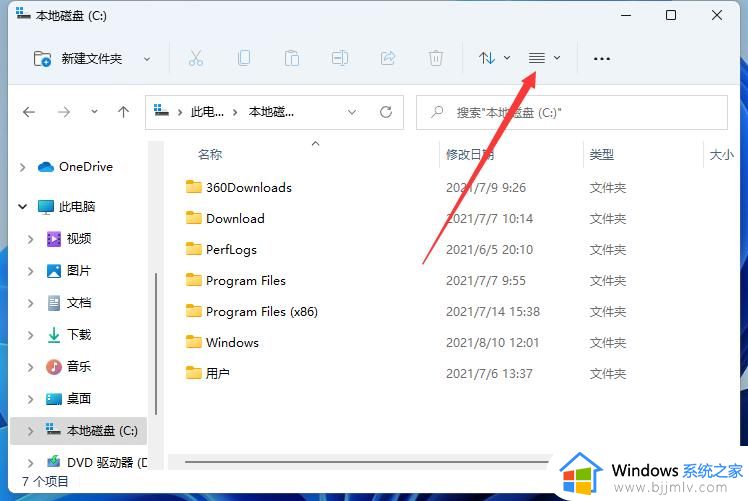
Task: Select the Program Files folder
Action: 236,281
